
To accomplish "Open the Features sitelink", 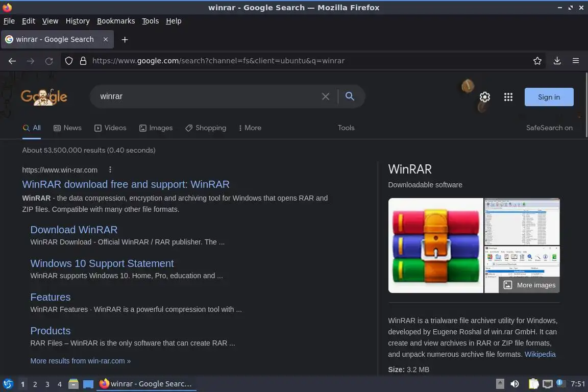I will pos(50,297).
